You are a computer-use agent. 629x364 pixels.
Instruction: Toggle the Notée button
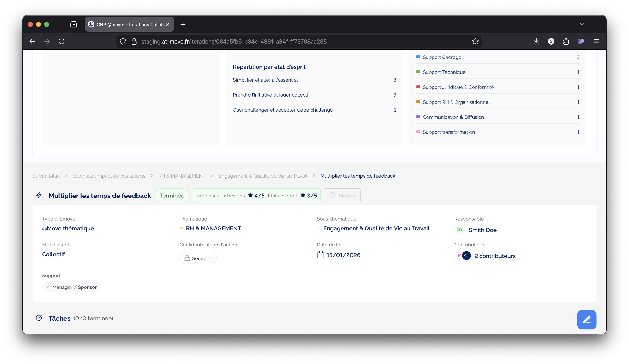[342, 195]
